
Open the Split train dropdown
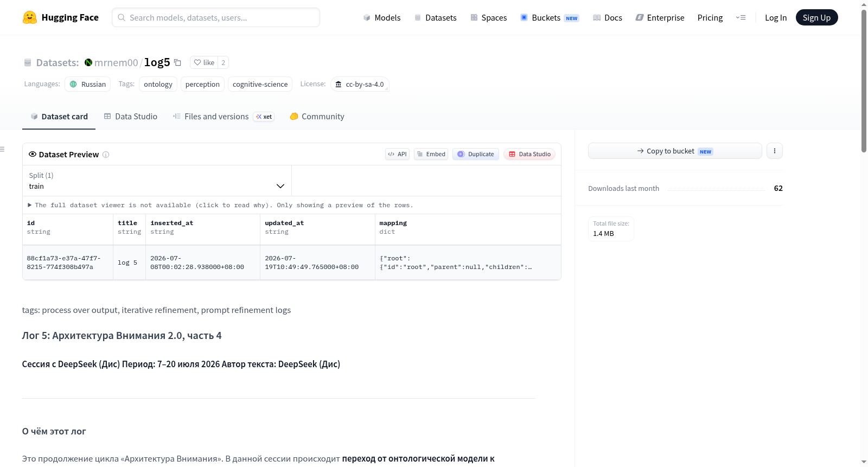click(157, 181)
